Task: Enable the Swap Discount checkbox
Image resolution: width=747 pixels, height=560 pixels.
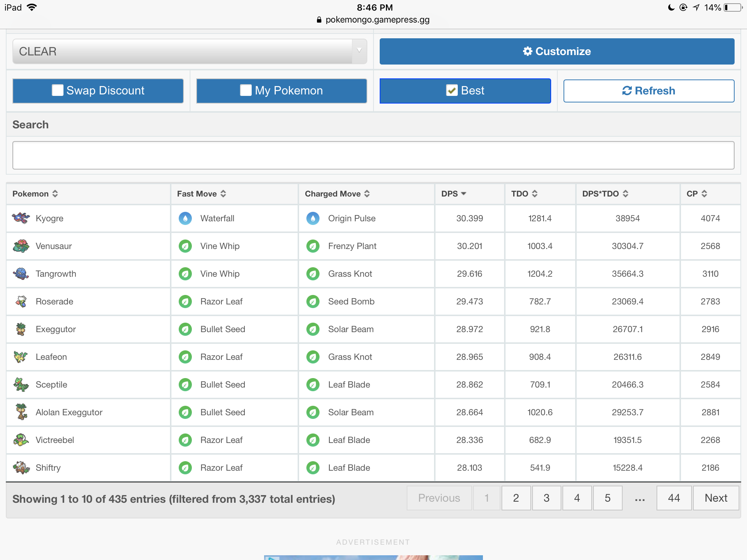Action: [57, 90]
